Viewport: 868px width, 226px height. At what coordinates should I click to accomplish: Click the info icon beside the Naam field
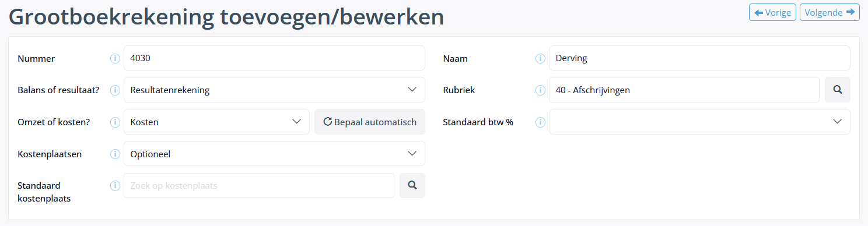[x=540, y=58]
